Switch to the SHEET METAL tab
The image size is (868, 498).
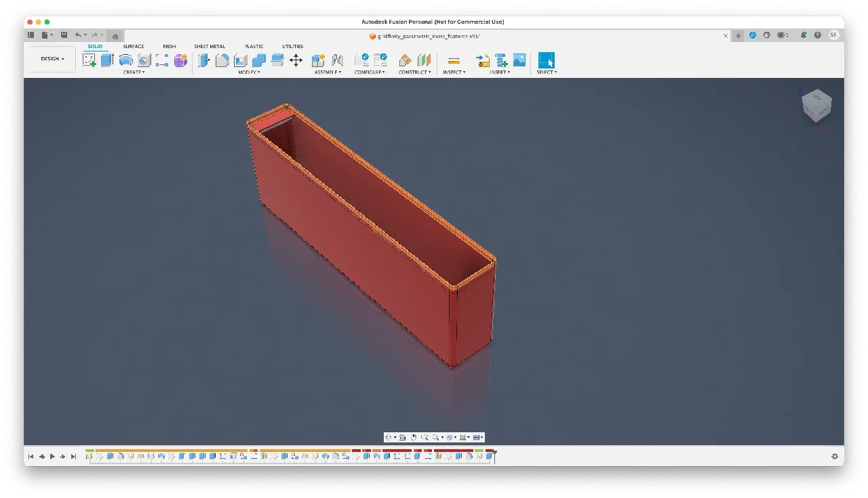(209, 46)
